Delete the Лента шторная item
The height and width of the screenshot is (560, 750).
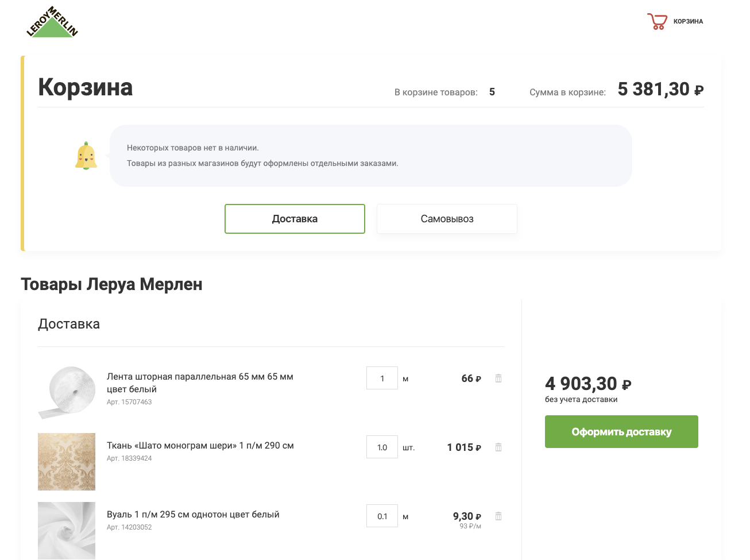point(498,379)
